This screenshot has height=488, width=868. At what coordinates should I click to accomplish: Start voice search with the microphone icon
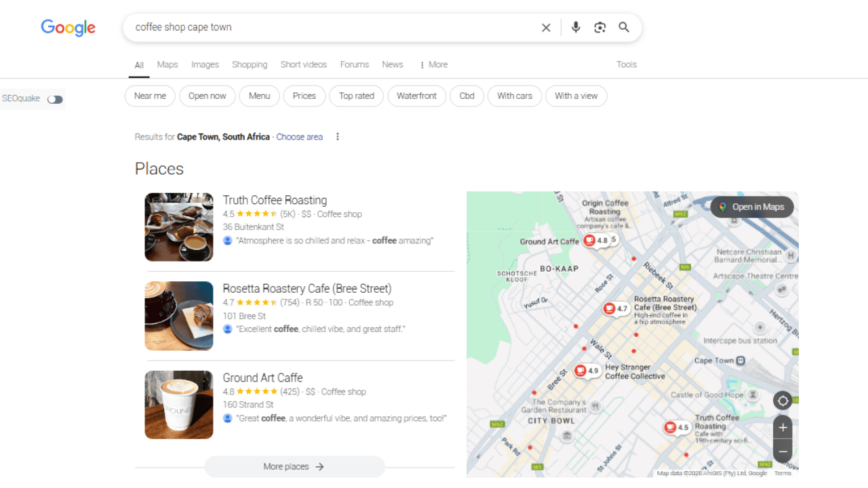point(576,27)
